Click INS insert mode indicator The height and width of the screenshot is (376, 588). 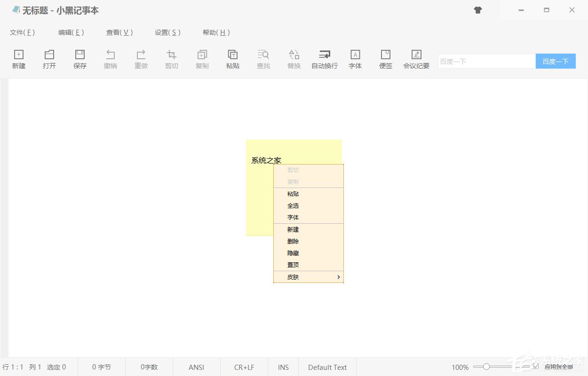click(283, 367)
